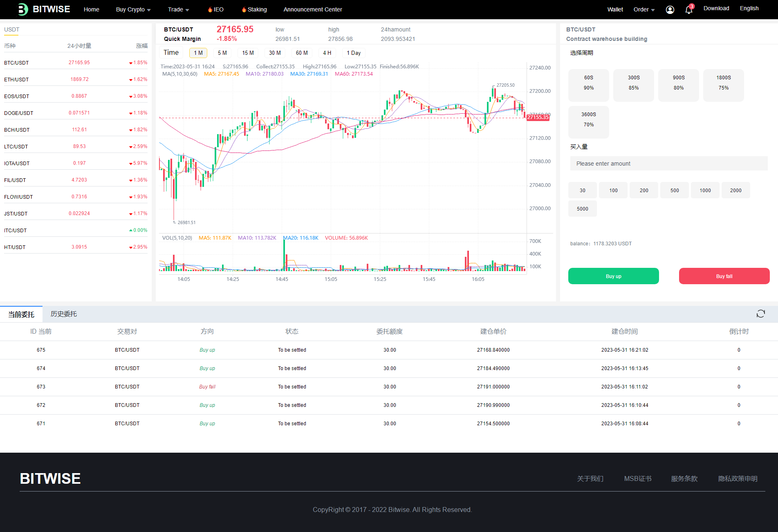Image resolution: width=778 pixels, height=532 pixels.
Task: Select FIL/USDT in the market list
Action: tap(76, 180)
